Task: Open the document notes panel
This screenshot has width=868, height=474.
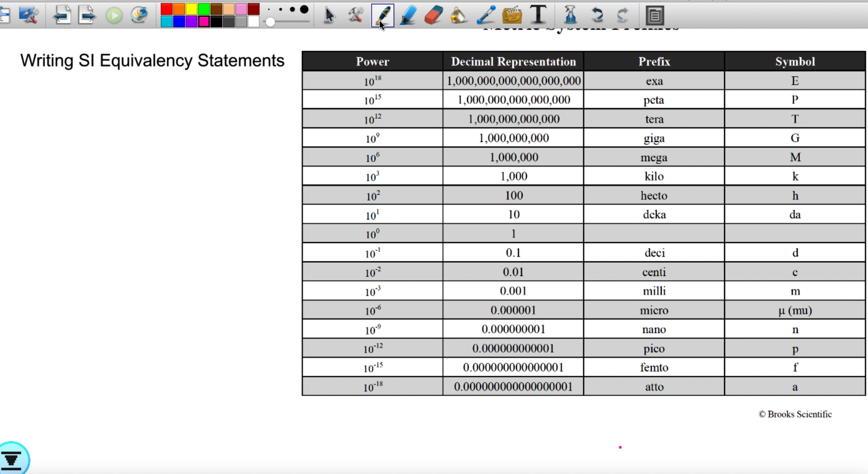Action: click(655, 15)
